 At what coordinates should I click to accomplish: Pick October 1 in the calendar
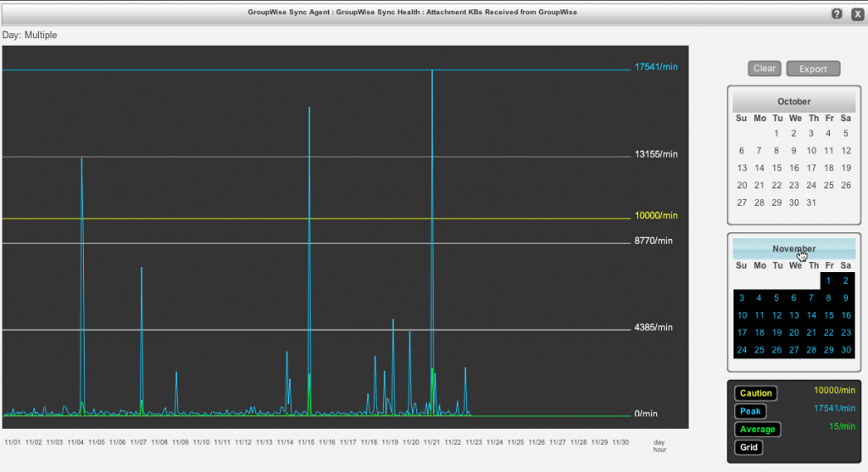tap(776, 133)
